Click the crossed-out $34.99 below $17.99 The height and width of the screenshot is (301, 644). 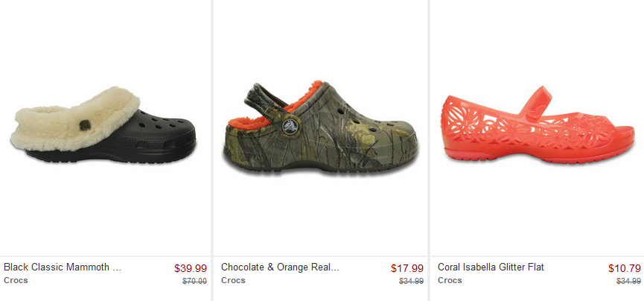pyautogui.click(x=411, y=282)
